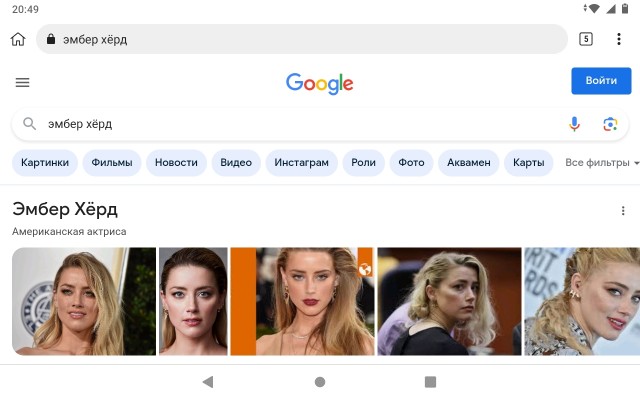Select the Фото filter chip
Image resolution: width=640 pixels, height=400 pixels.
[411, 162]
